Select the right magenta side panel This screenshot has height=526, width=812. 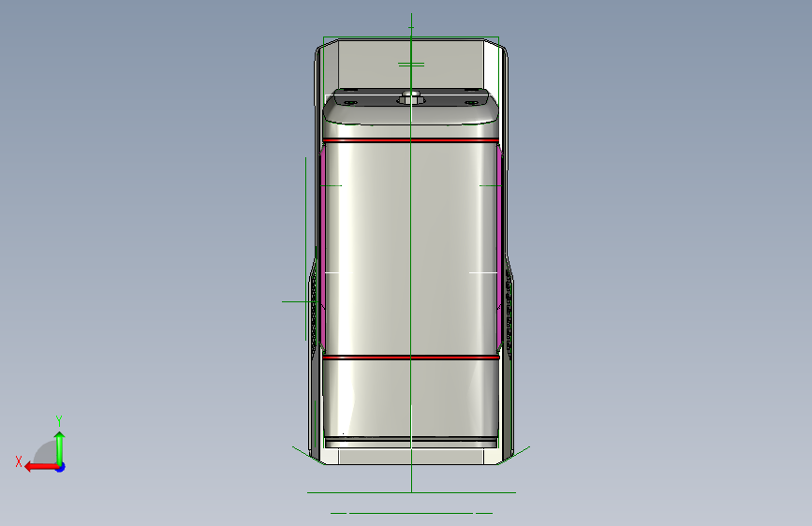coord(499,247)
